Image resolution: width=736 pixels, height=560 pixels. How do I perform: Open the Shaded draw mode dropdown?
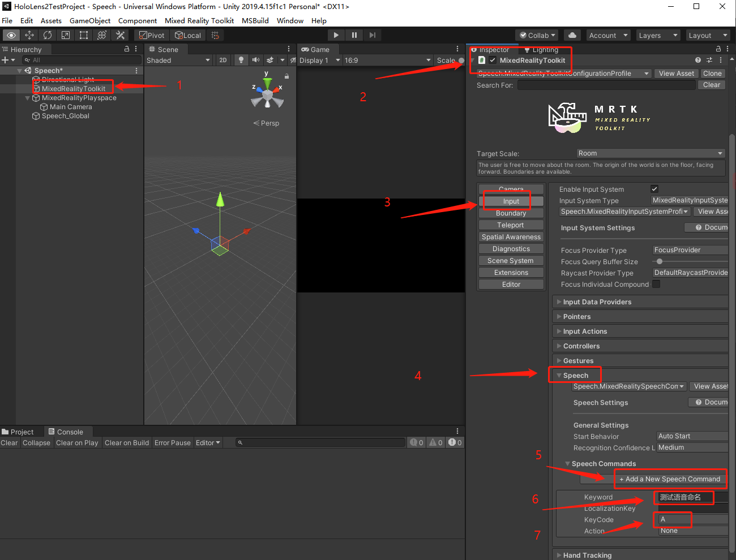click(178, 60)
